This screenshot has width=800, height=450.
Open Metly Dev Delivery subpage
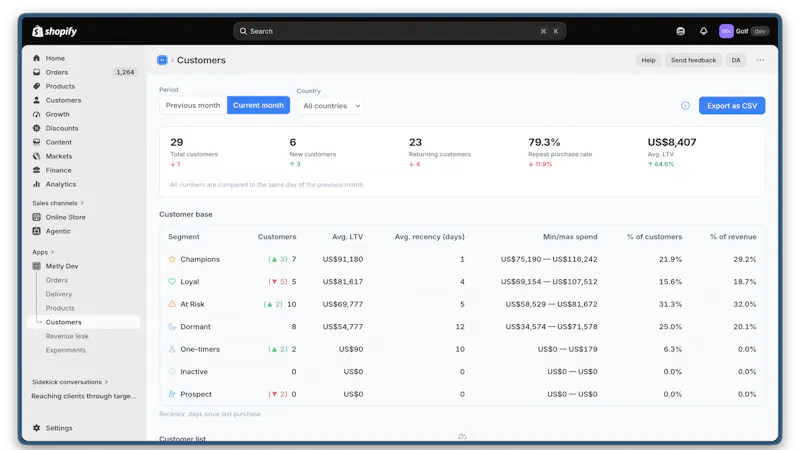[59, 294]
